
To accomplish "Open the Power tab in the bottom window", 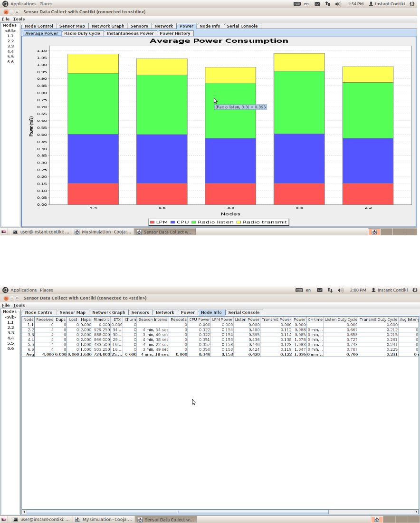I will click(188, 312).
